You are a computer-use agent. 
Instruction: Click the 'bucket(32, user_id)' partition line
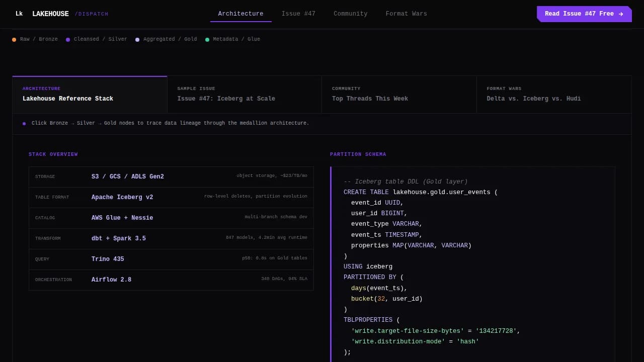point(387,299)
